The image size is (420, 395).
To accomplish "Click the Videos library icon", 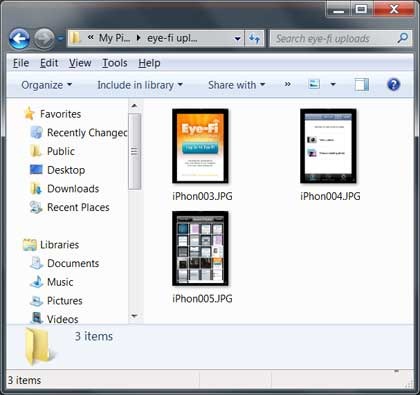I will [x=36, y=318].
